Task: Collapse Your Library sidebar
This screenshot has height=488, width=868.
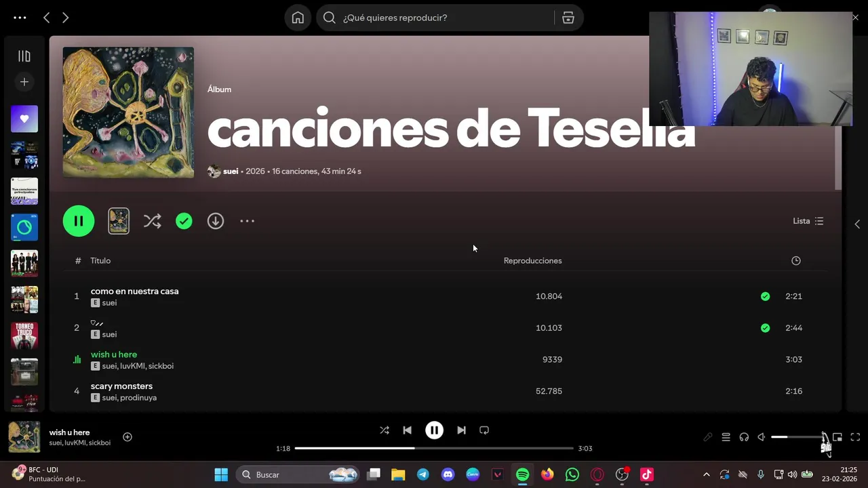Action: click(x=24, y=56)
